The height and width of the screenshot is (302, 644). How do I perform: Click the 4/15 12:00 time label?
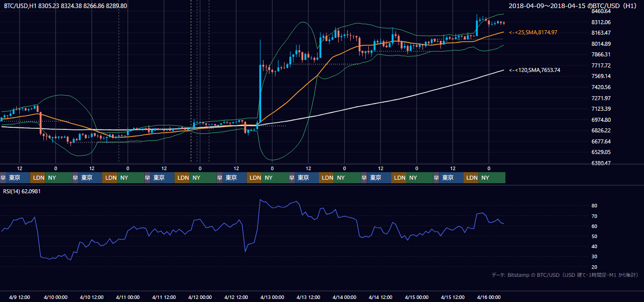click(453, 297)
